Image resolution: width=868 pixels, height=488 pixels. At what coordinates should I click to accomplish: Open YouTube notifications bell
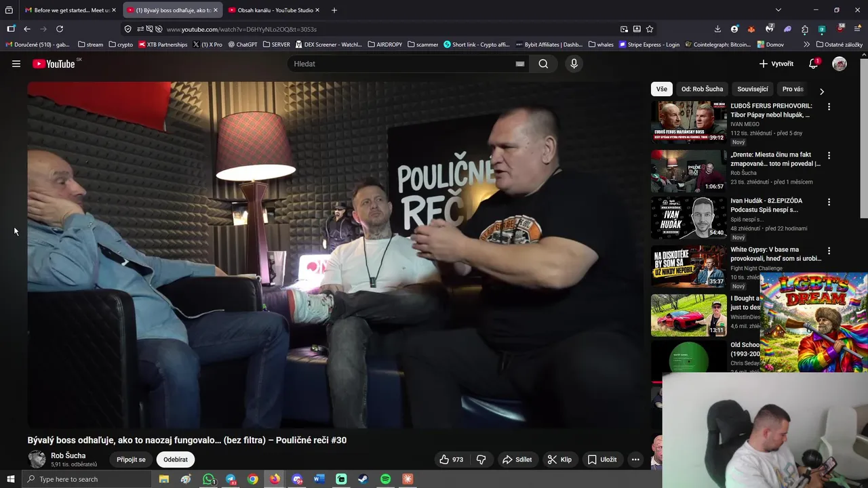point(813,64)
